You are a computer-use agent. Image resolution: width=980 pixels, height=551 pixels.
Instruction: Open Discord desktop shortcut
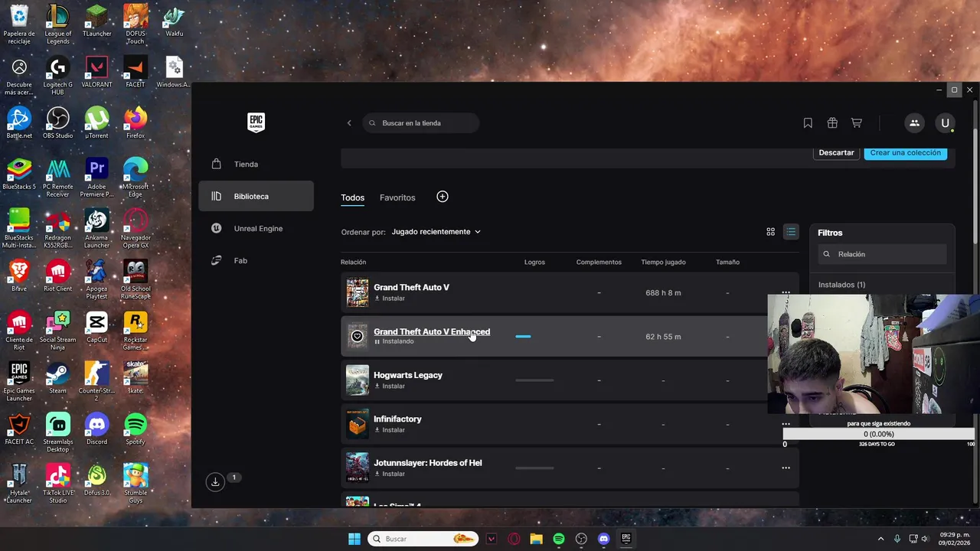coord(96,430)
